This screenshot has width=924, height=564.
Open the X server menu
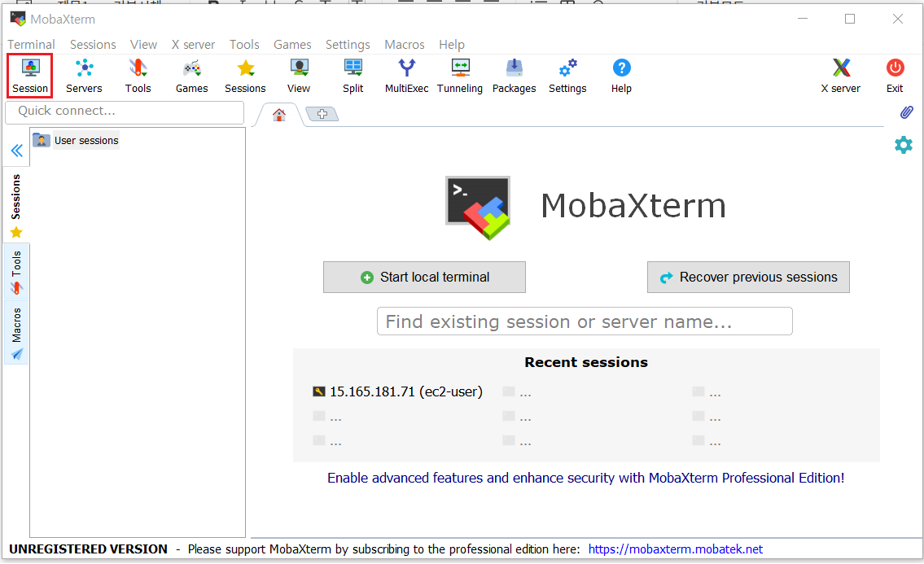(x=193, y=44)
